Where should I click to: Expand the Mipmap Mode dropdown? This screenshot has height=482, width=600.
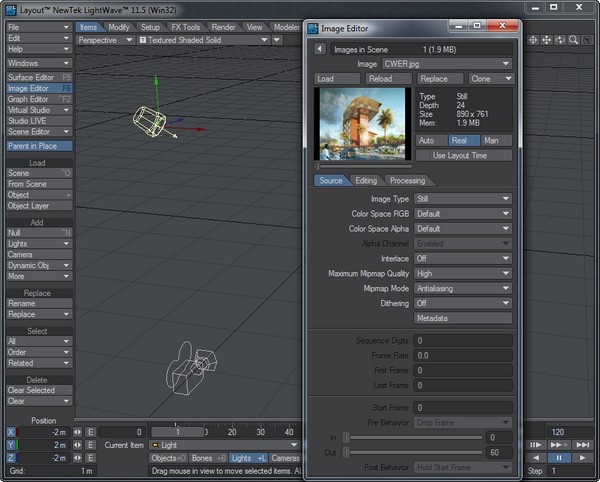click(463, 288)
